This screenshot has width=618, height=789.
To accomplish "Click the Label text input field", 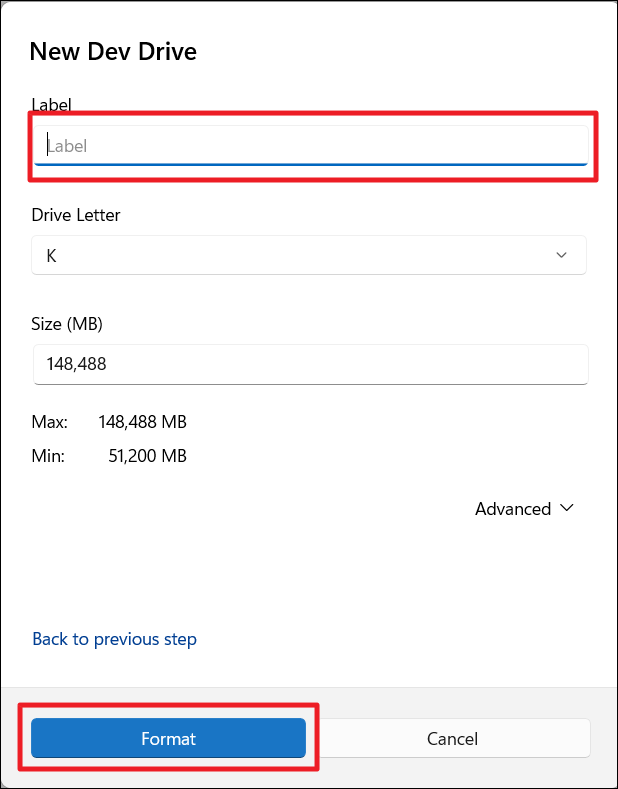I will click(310, 146).
